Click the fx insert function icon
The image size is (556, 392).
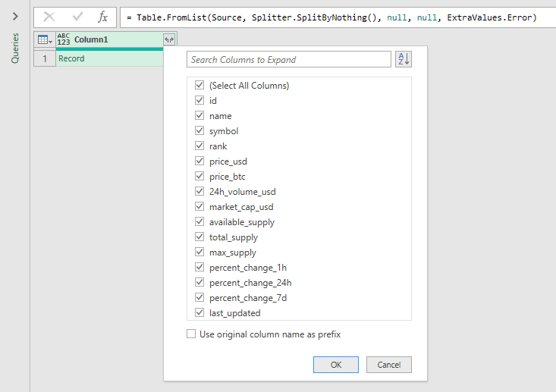click(x=103, y=17)
